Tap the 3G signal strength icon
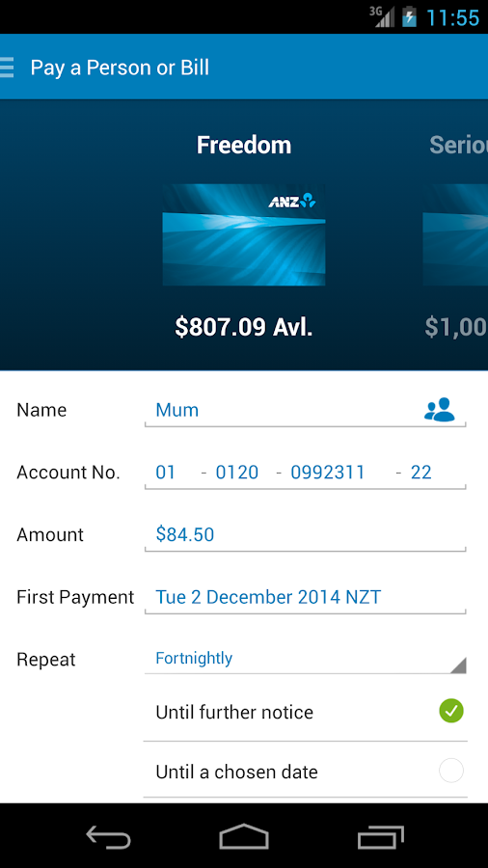 point(382,16)
